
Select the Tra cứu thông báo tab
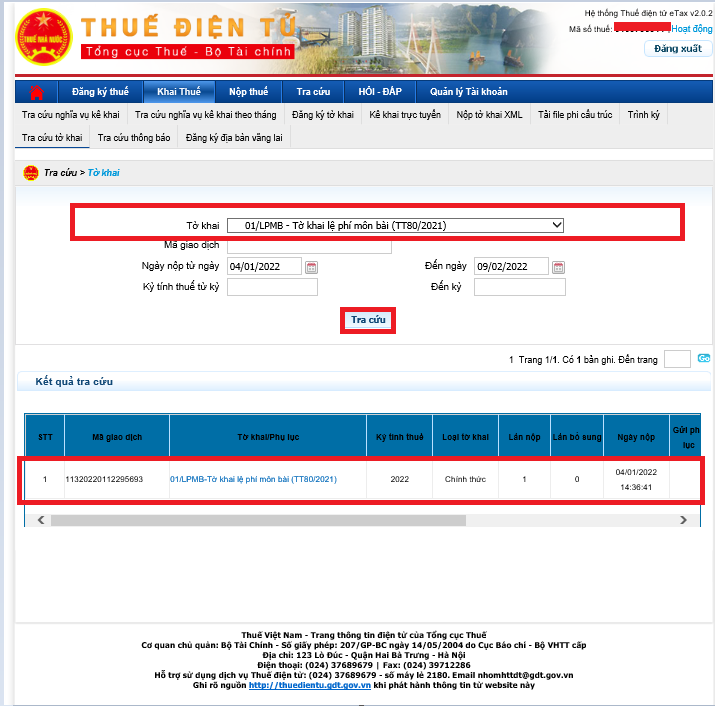point(134,137)
